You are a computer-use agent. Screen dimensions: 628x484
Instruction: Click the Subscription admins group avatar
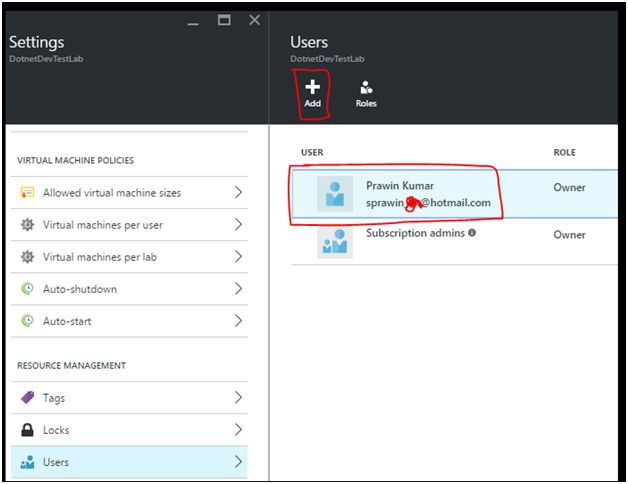(x=335, y=241)
